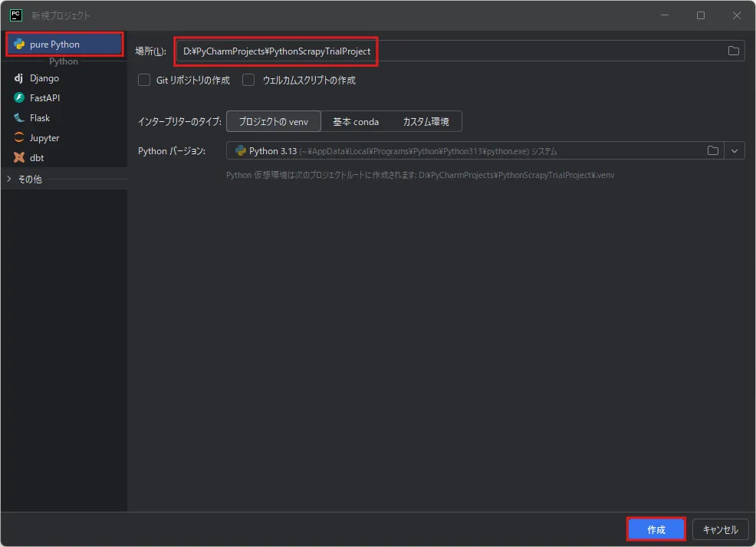The height and width of the screenshot is (547, 756).
Task: Select the pure Python project type
Action: coord(64,44)
